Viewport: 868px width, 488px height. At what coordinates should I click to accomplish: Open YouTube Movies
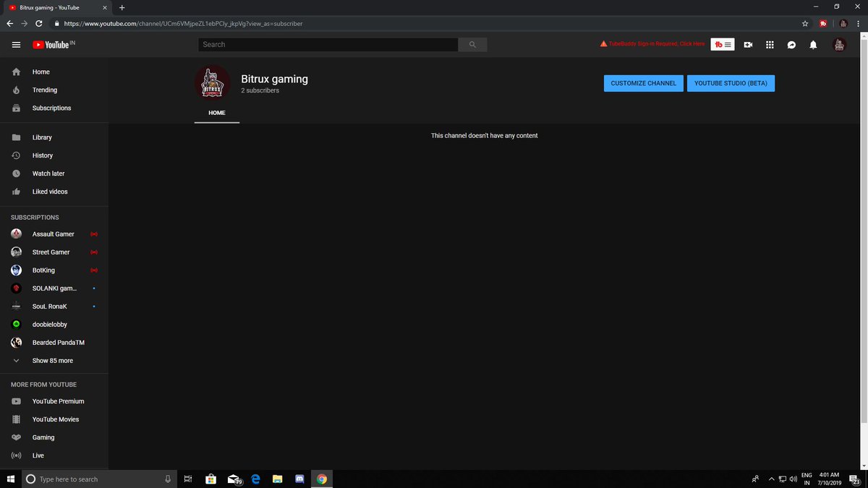(x=54, y=419)
